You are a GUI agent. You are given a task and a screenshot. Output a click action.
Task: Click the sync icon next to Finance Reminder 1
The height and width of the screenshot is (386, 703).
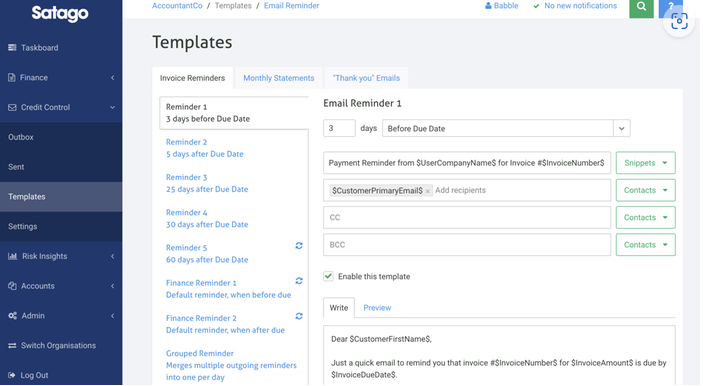pyautogui.click(x=299, y=281)
